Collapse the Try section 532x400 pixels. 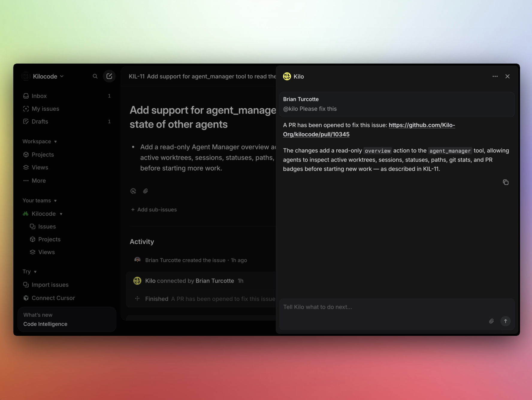pyautogui.click(x=30, y=272)
